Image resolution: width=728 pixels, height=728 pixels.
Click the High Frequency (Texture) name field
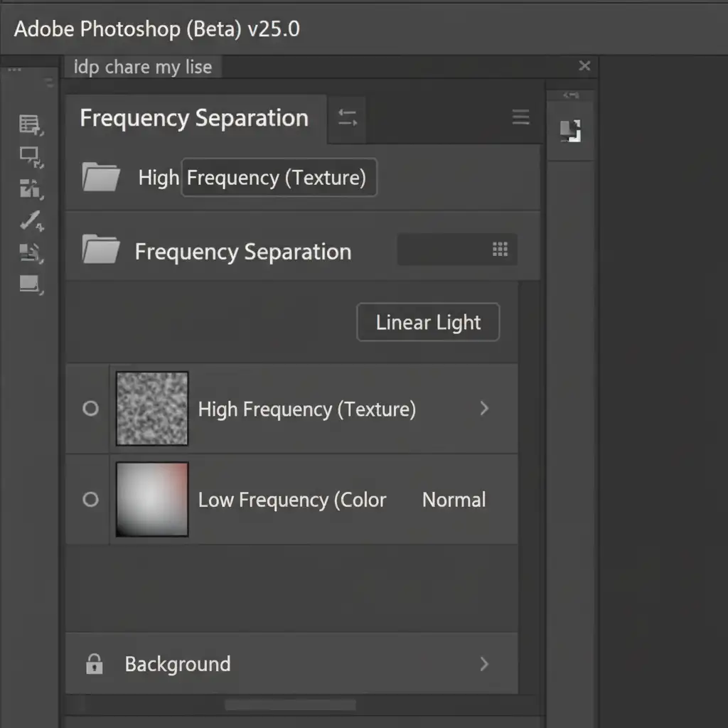278,178
